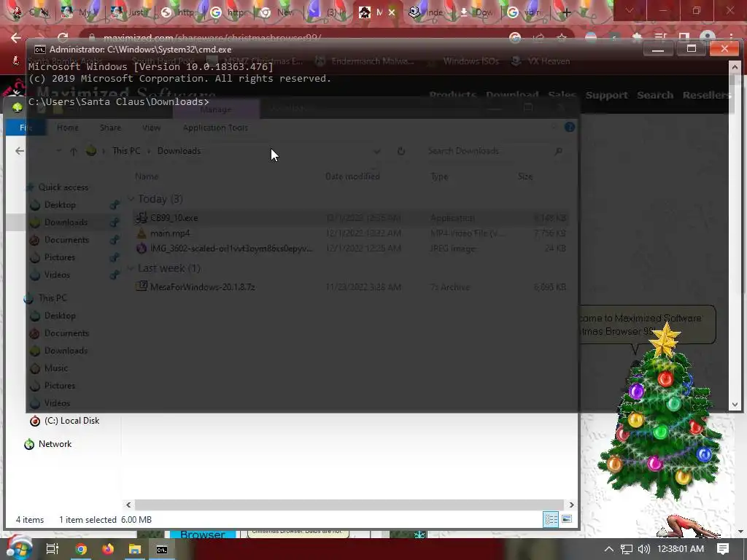This screenshot has height=560, width=747.
Task: Click the Explorer horizontal scrollbar thumb
Action: (349, 505)
